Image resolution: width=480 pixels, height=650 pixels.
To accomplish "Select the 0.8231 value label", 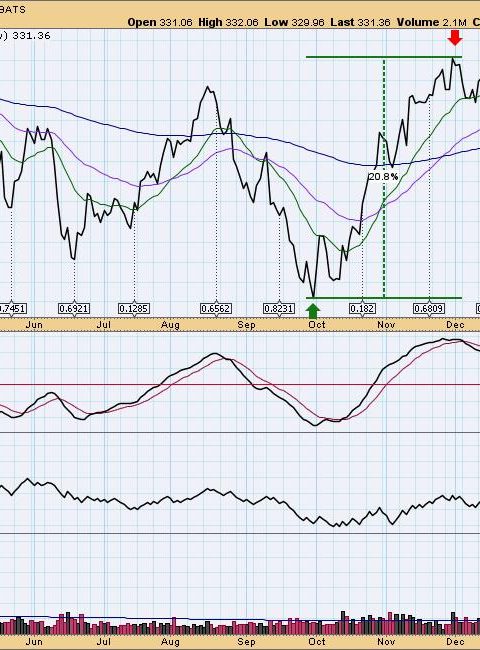I will 279,309.
